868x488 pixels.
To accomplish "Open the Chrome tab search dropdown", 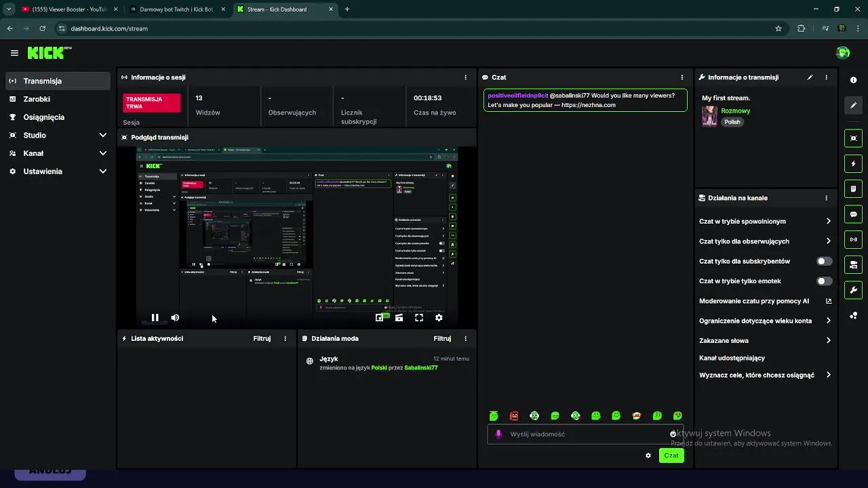I will (x=9, y=9).
